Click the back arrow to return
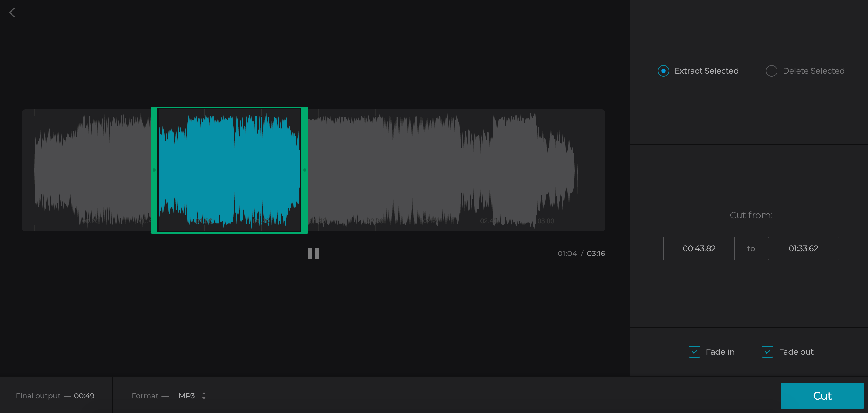The width and height of the screenshot is (868, 413). point(12,12)
